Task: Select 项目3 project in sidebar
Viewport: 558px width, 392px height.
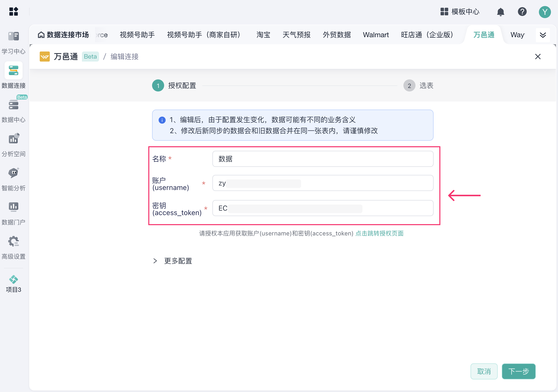Action: click(14, 284)
